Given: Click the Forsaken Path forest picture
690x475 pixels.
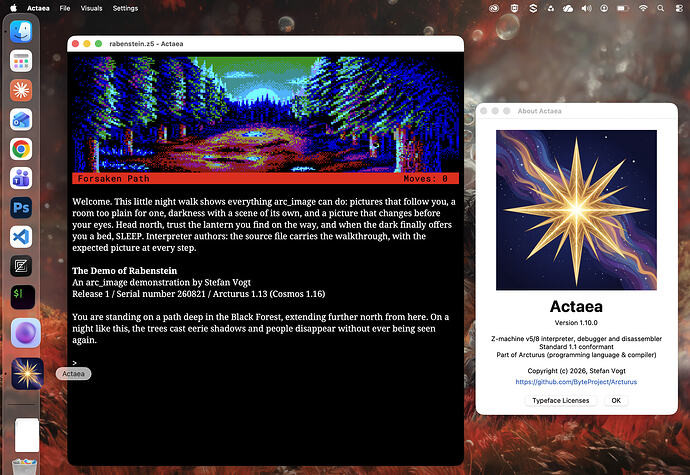Looking at the screenshot, I should 265,114.
